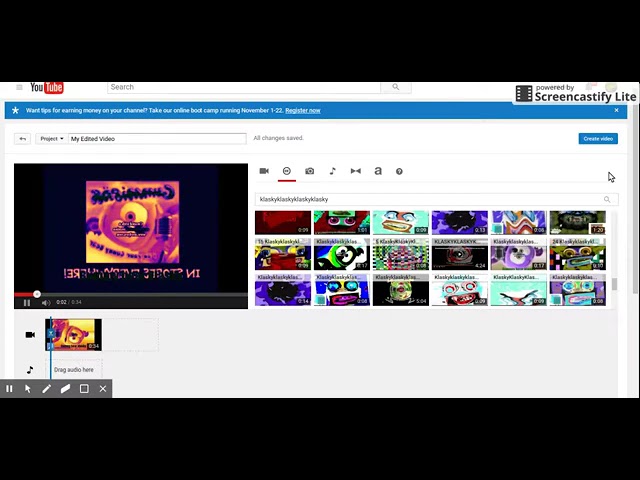Click the audio track music note icon
Image resolution: width=640 pixels, height=480 pixels.
click(30, 370)
